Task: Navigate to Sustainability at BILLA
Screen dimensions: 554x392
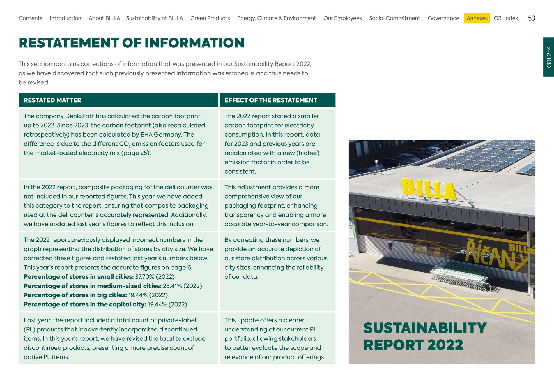Action: [x=155, y=18]
